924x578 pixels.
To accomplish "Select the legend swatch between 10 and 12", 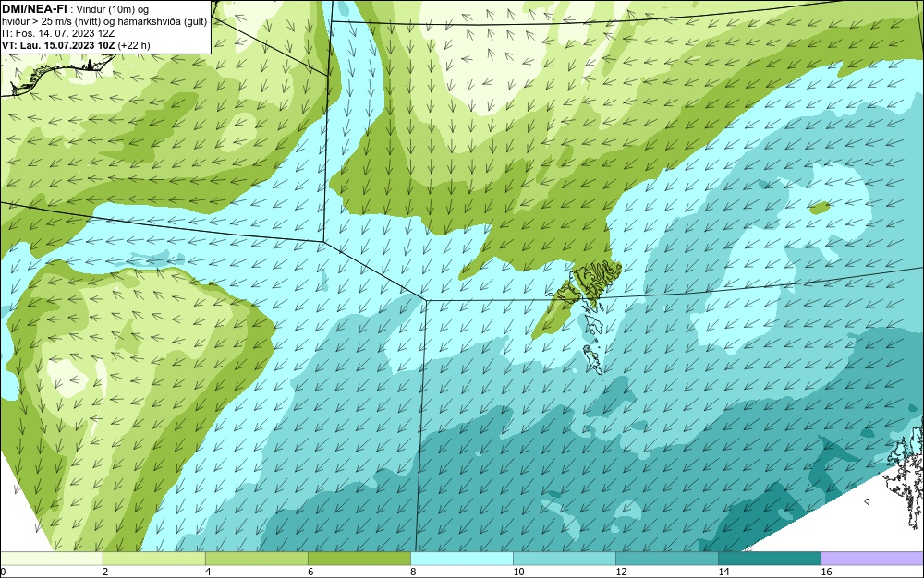I will [x=565, y=558].
